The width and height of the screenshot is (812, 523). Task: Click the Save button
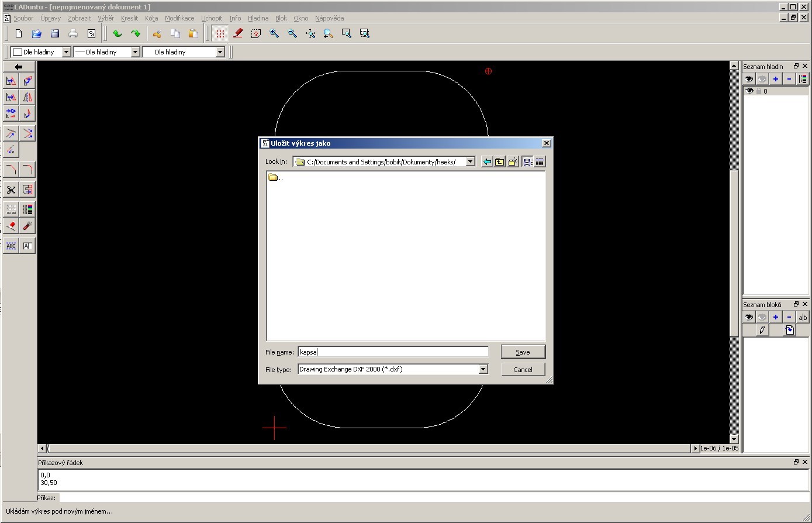[523, 352]
